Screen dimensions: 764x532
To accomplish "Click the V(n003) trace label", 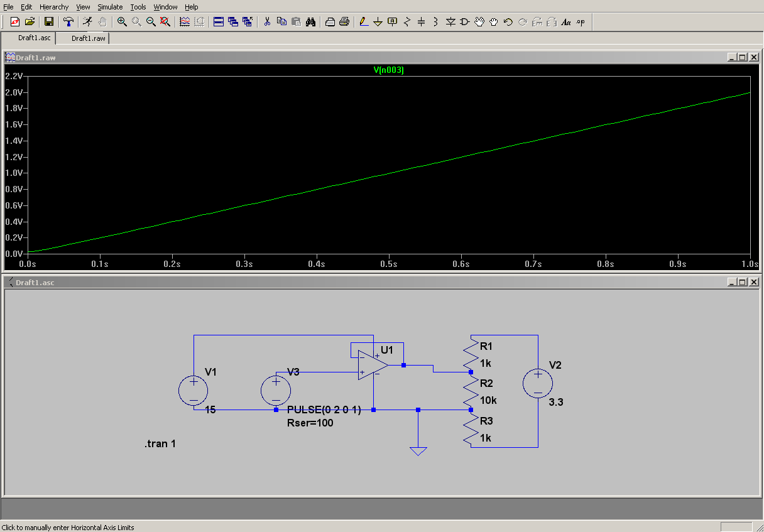I will point(389,70).
